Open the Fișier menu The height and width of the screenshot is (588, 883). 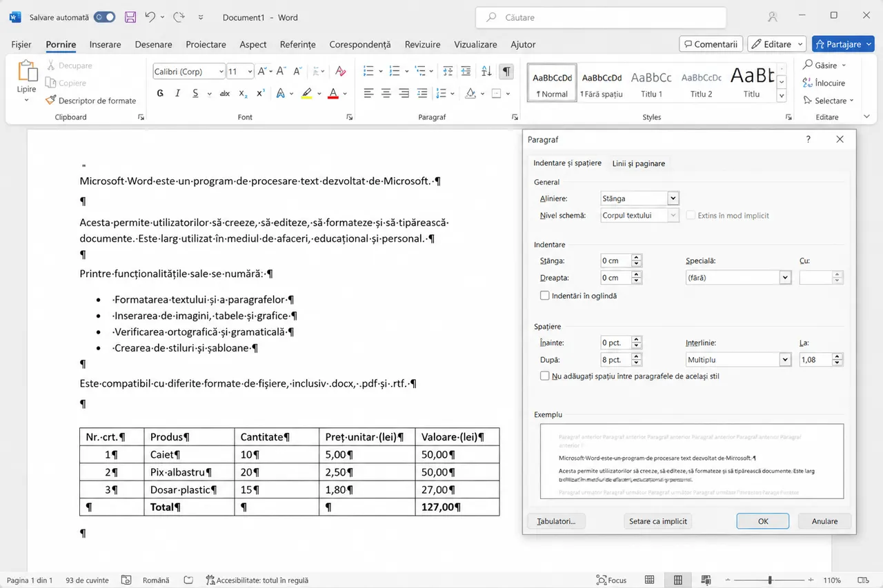[21, 44]
